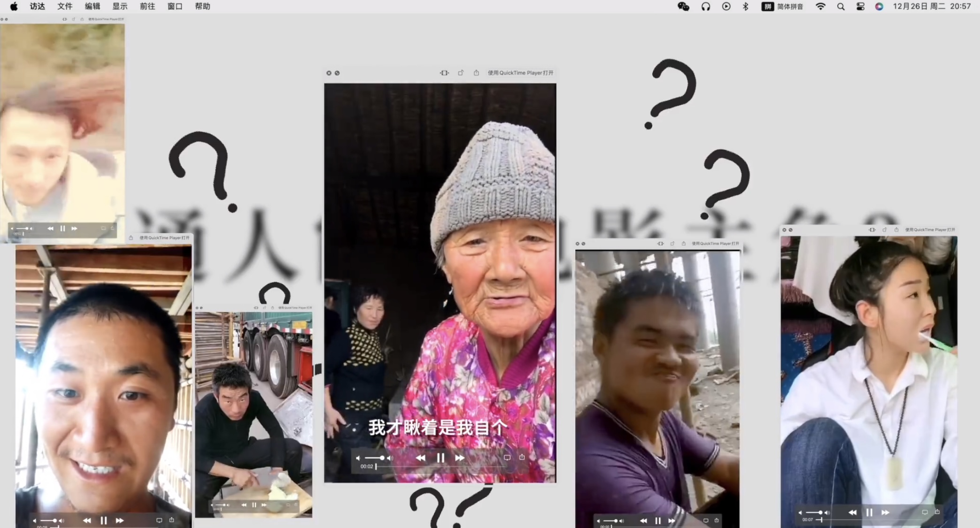The image size is (980, 528).
Task: Click rotate icon in center preview toolbar
Action: tap(461, 73)
